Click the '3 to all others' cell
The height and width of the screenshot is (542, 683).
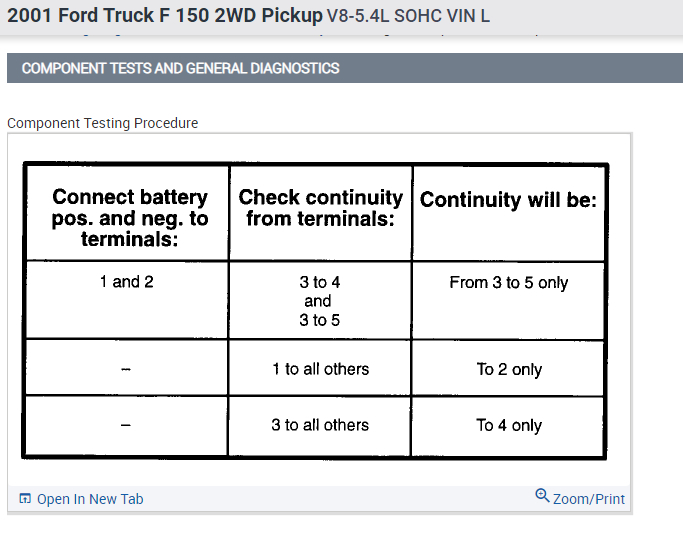coord(320,425)
